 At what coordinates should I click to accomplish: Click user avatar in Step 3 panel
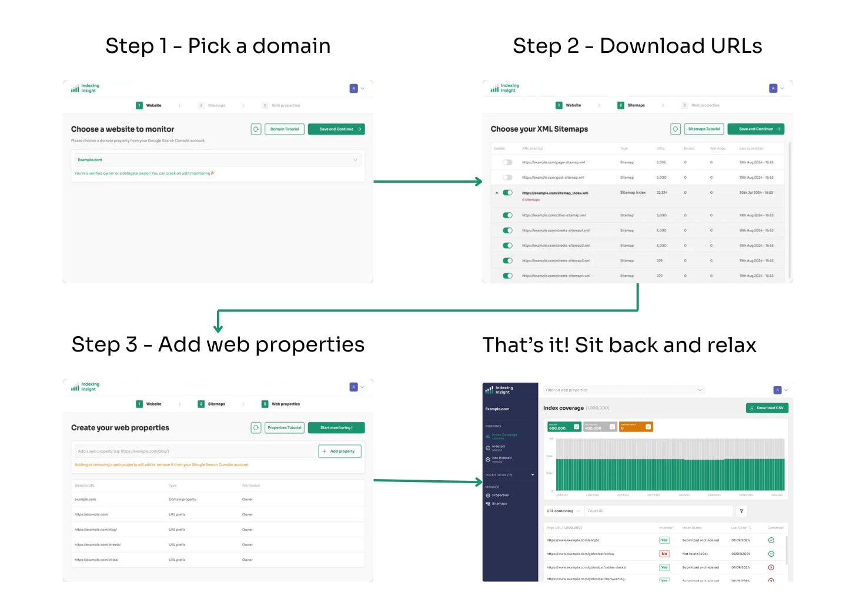click(x=353, y=387)
